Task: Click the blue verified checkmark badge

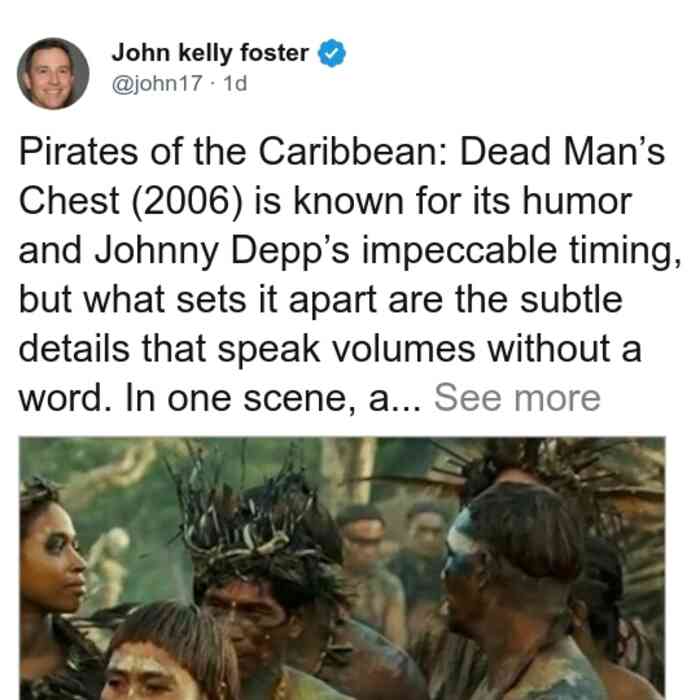Action: click(x=331, y=53)
